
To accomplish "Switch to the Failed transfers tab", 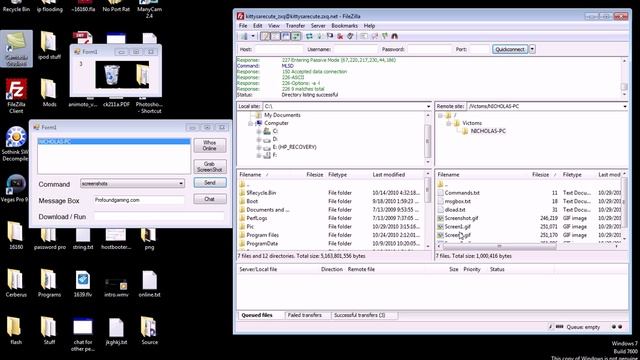I will coord(304,315).
